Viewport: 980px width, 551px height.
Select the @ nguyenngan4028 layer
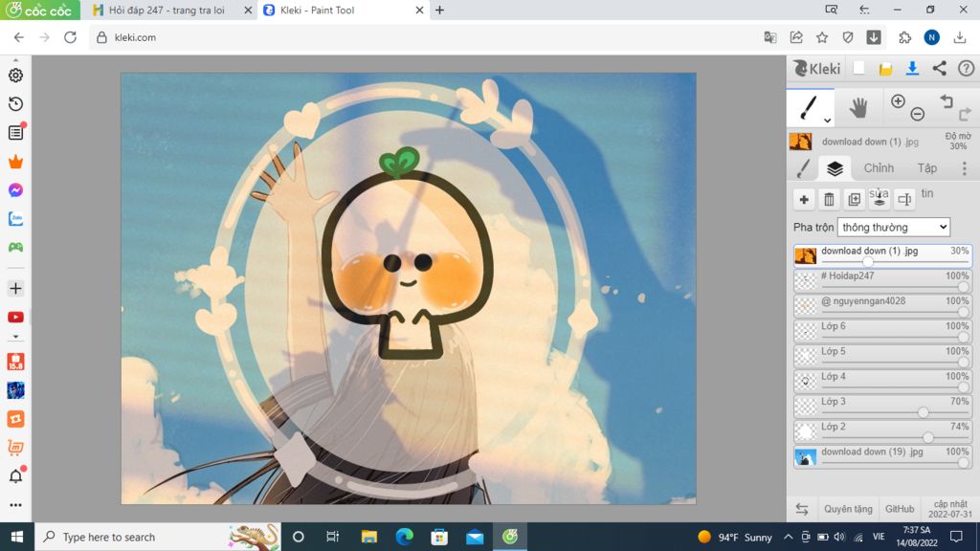tap(882, 305)
